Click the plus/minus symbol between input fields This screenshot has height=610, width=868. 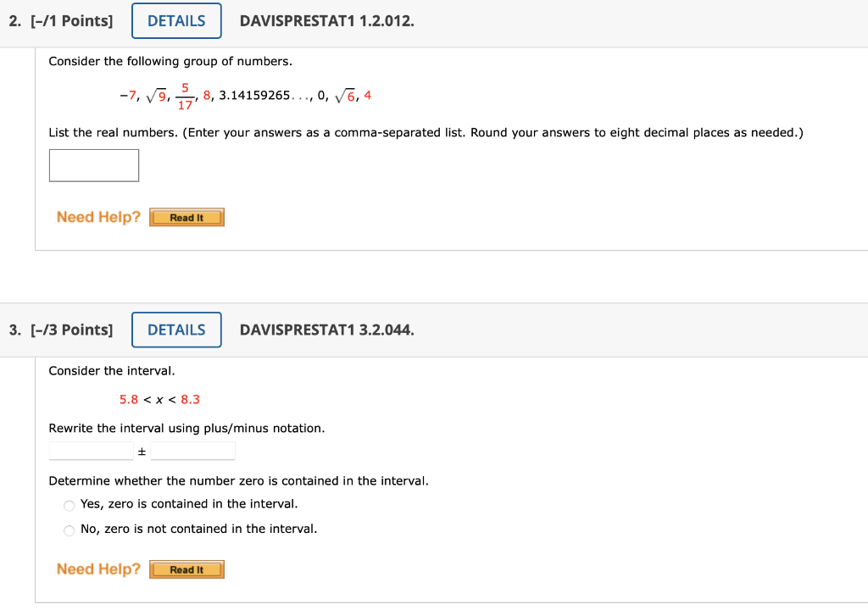[141, 450]
